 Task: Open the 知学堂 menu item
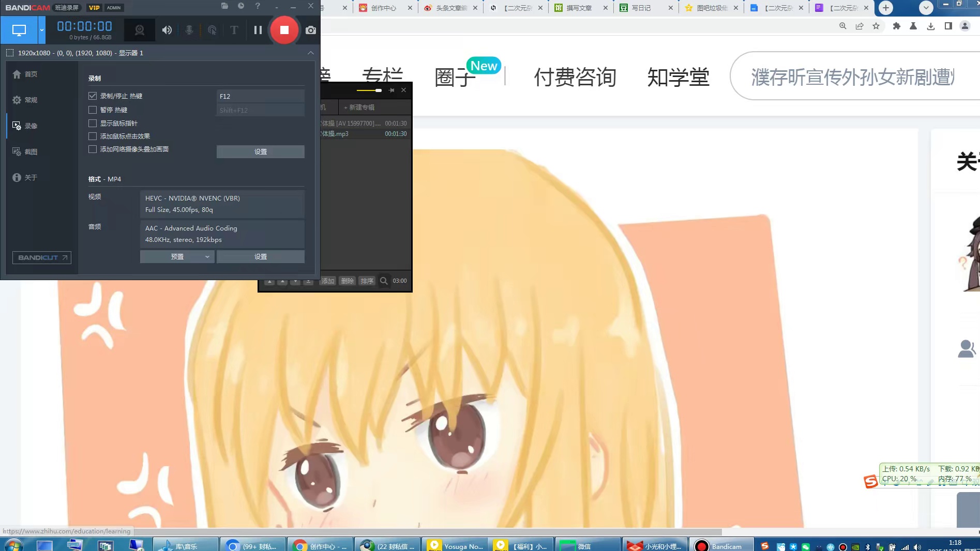pyautogui.click(x=677, y=77)
